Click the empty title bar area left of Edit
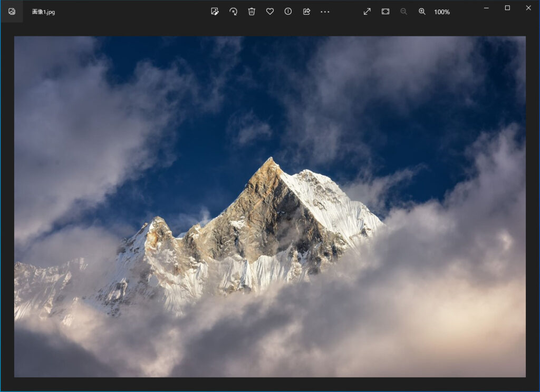The height and width of the screenshot is (392, 540). [x=132, y=12]
